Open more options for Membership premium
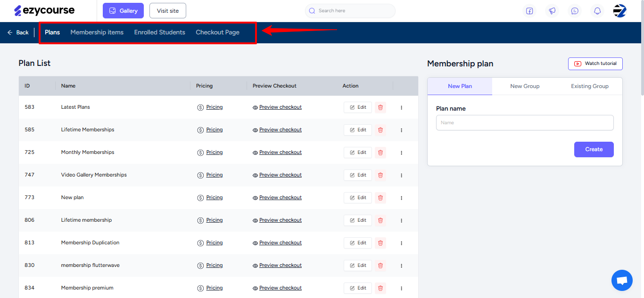 pos(402,288)
